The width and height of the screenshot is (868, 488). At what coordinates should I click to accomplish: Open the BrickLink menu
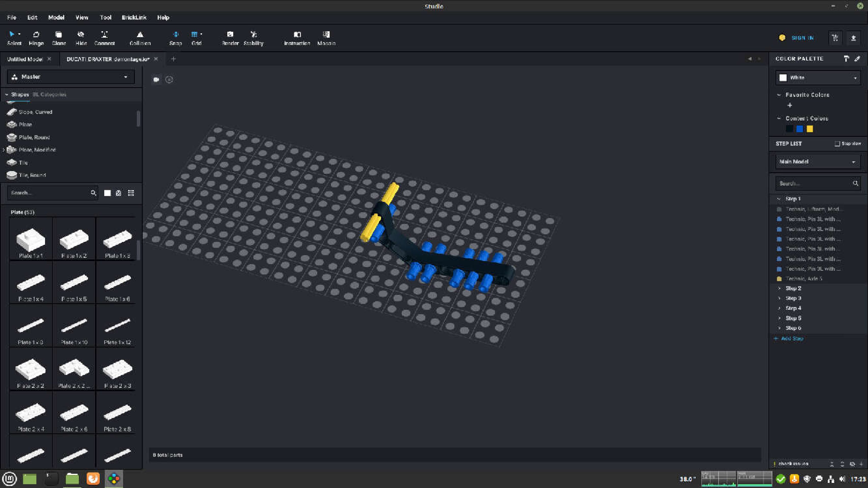(134, 18)
